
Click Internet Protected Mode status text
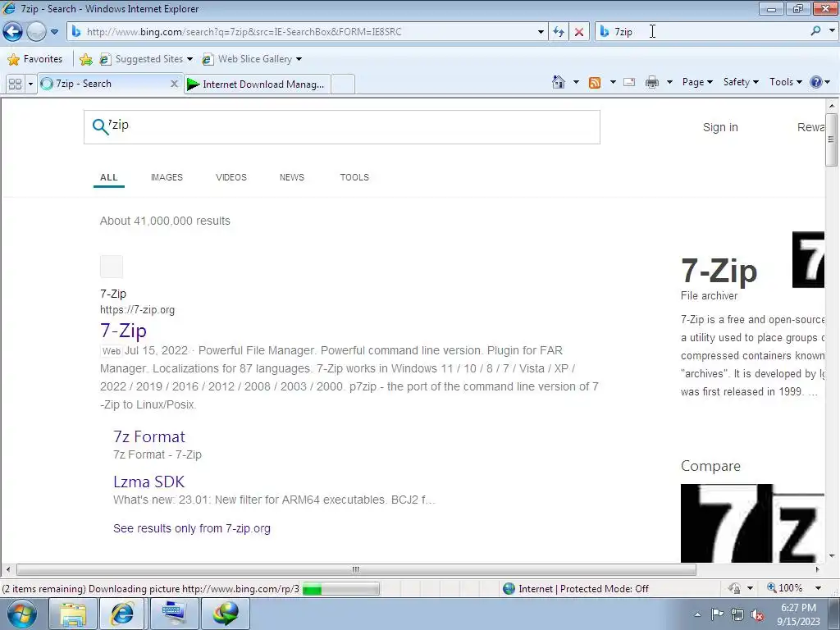pyautogui.click(x=583, y=589)
